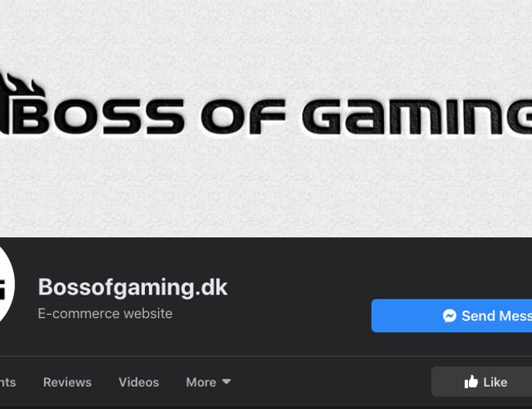Switch to the Videos tab
Screen dimensions: 532x409
click(x=138, y=382)
